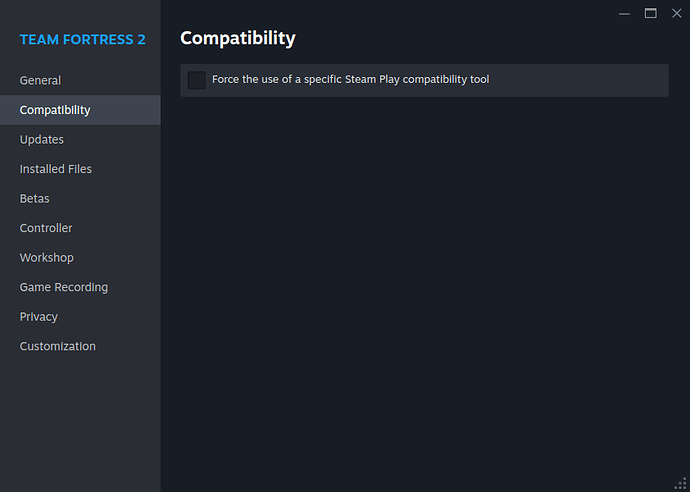The height and width of the screenshot is (492, 690).
Task: Show Controller settings
Action: [46, 228]
